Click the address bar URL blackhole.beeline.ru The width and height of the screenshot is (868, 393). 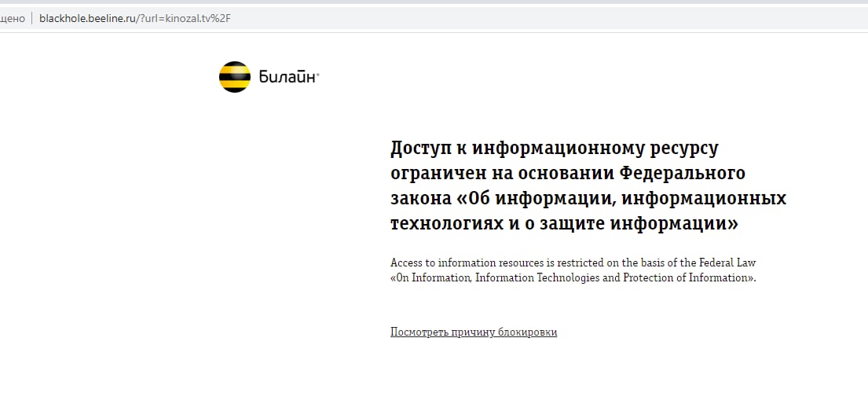[x=134, y=18]
